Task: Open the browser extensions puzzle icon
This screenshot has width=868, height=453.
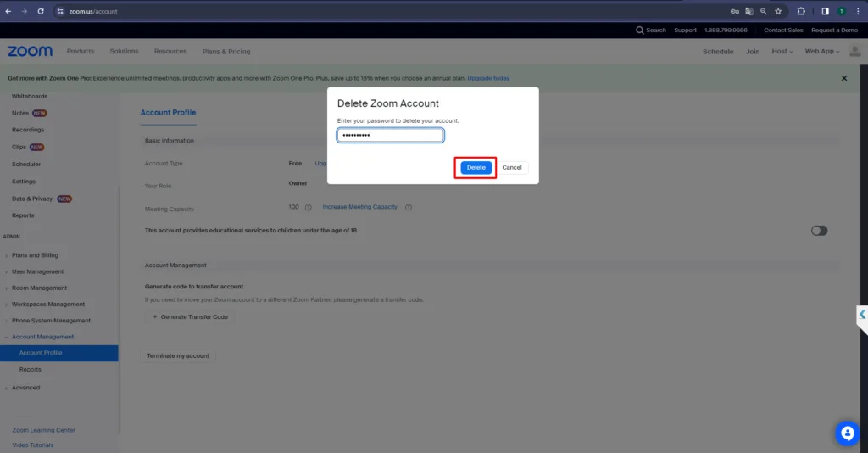Action: (801, 11)
